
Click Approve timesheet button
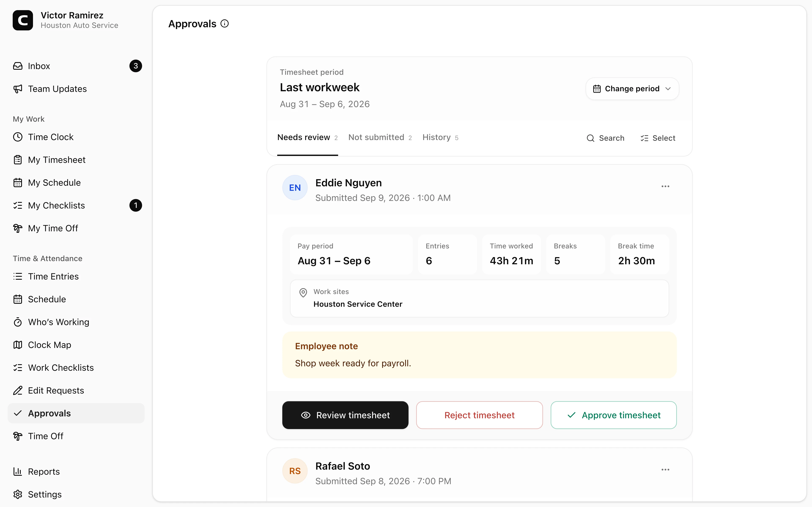coord(613,415)
